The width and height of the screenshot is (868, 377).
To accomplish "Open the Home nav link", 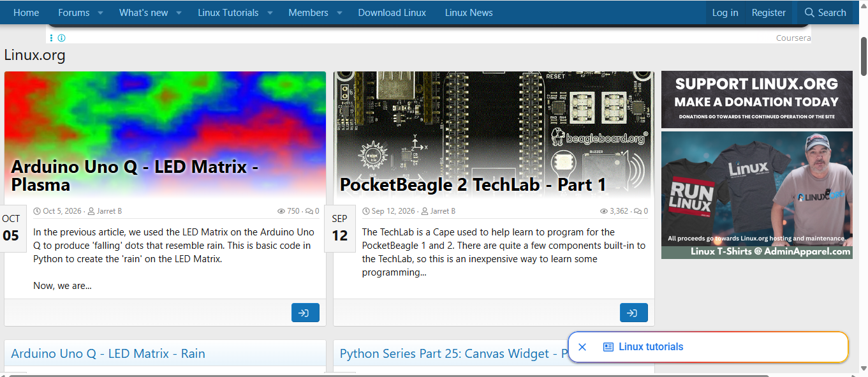I will [x=26, y=13].
